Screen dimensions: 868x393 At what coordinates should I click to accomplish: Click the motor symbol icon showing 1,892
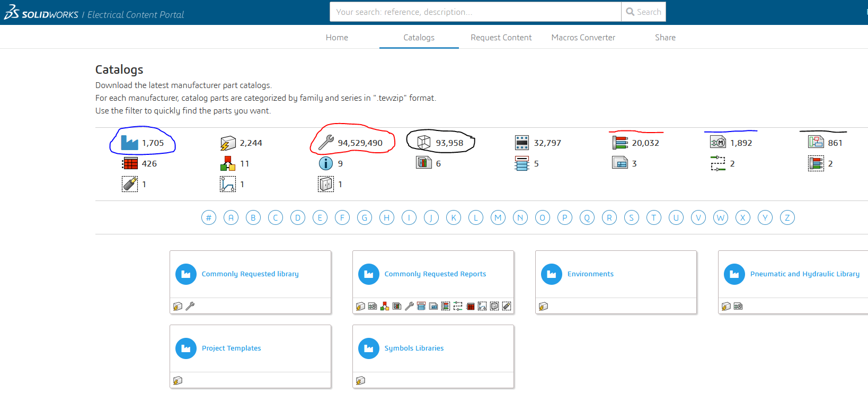tap(718, 143)
